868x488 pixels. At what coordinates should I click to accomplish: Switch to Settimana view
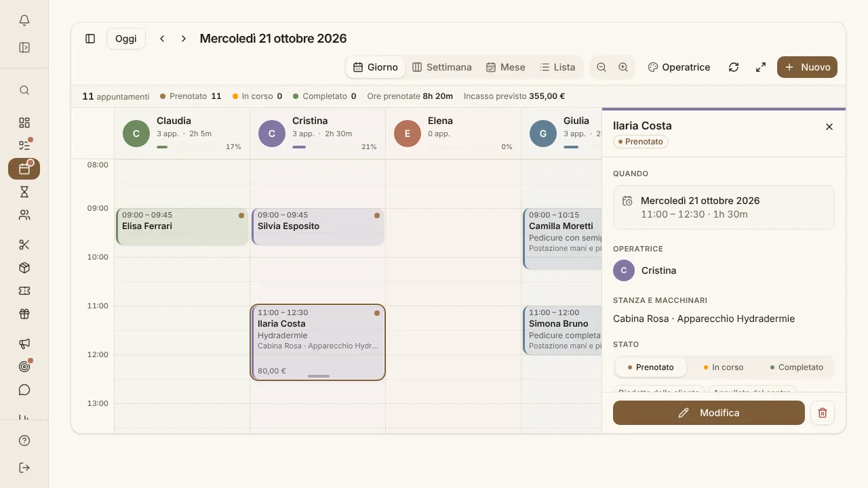pos(442,67)
